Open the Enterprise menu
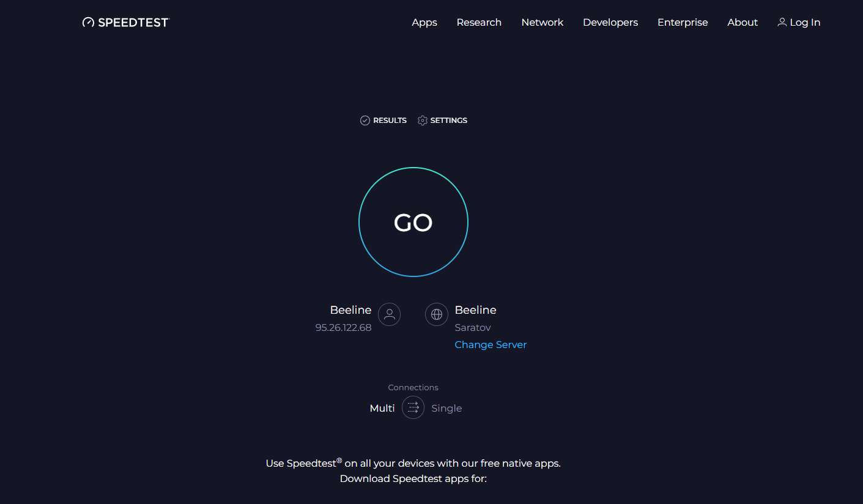The width and height of the screenshot is (863, 504). tap(683, 22)
